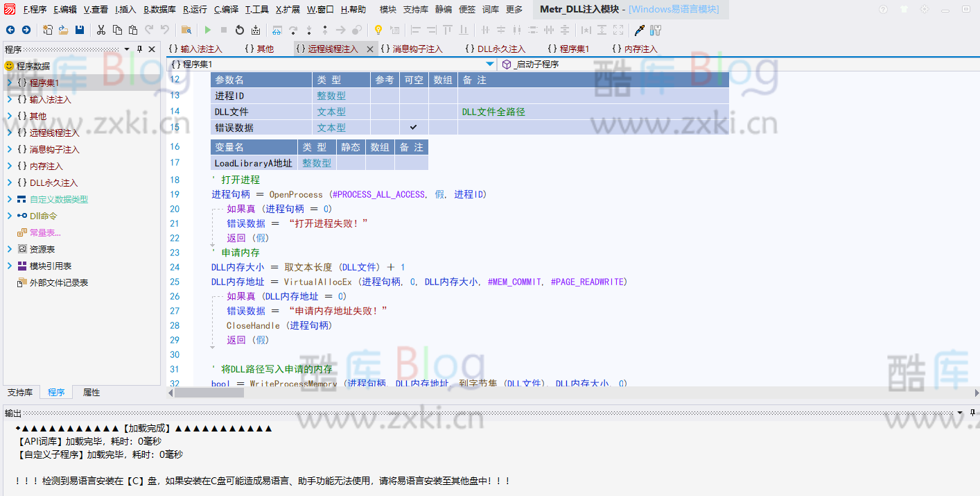
Task: Open the 程序集1 dropdown above the code
Action: click(489, 62)
